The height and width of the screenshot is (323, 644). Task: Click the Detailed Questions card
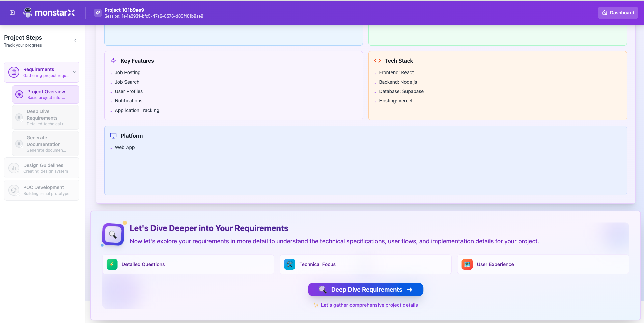[x=188, y=264]
